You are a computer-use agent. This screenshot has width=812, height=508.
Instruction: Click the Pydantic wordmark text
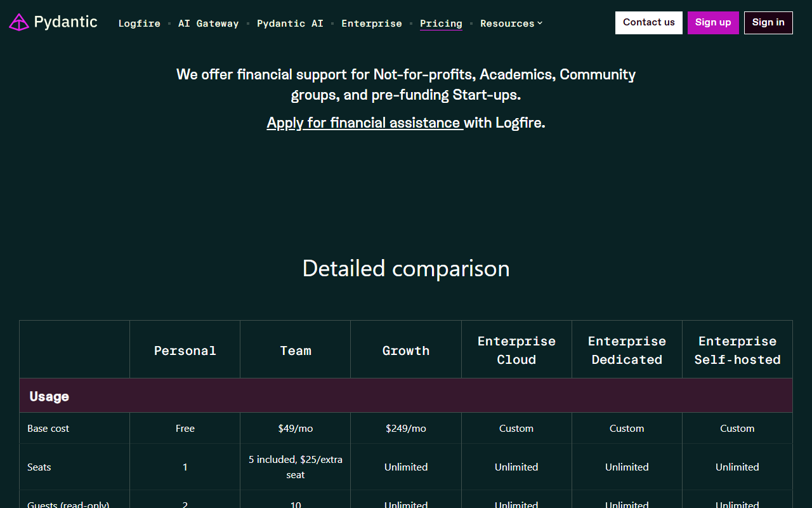[66, 22]
